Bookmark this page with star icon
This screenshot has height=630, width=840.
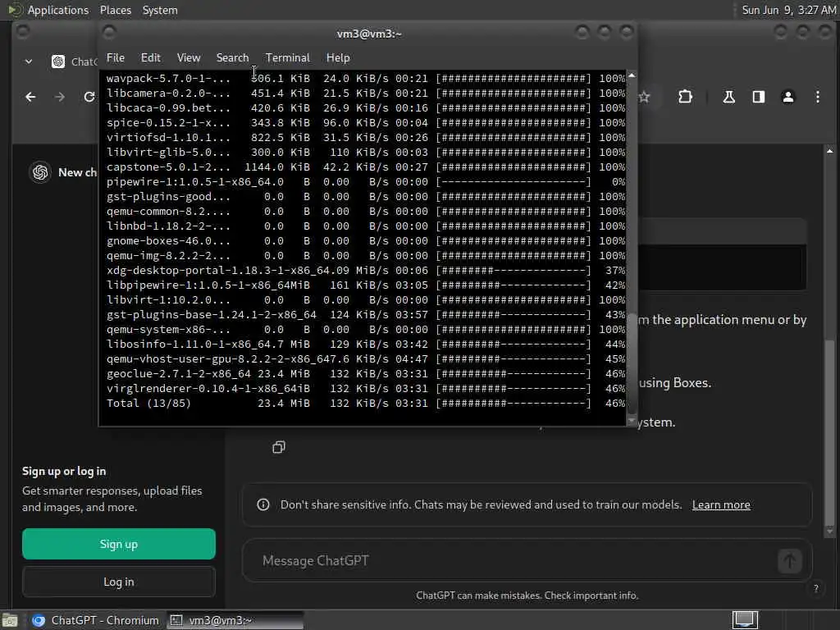645,97
